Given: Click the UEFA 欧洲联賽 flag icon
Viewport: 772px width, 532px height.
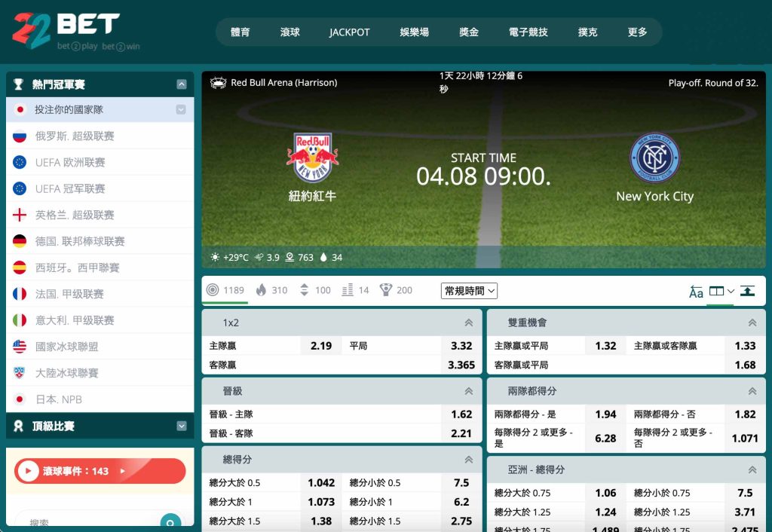Looking at the screenshot, I should click(20, 162).
